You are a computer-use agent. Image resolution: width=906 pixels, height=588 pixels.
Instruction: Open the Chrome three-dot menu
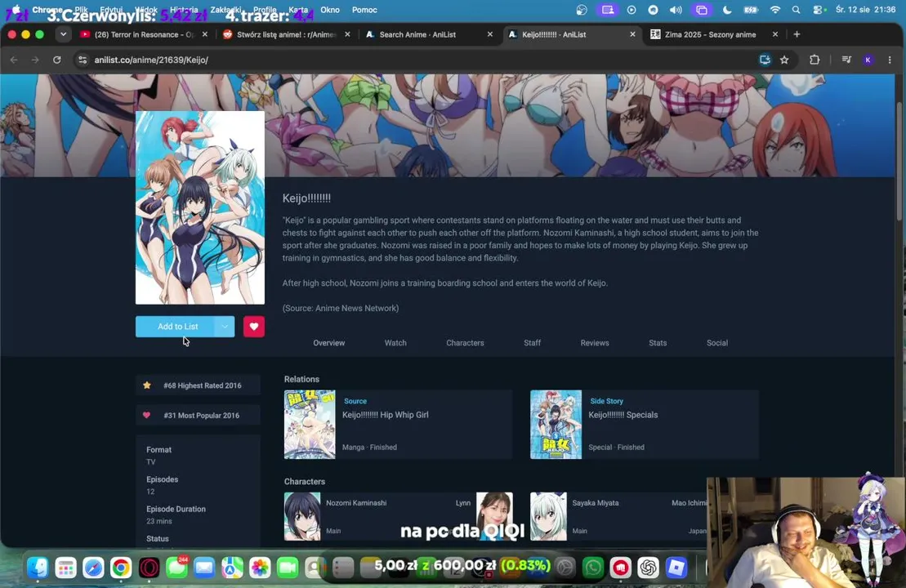tap(890, 60)
